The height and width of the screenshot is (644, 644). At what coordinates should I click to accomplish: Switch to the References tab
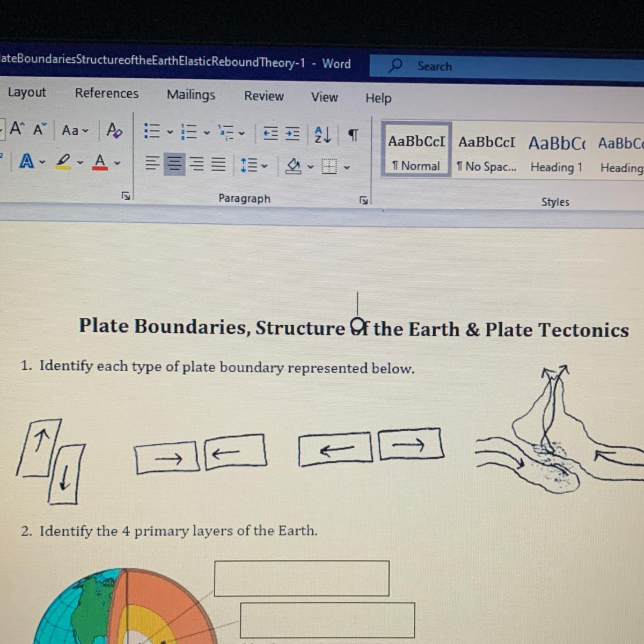coord(107,93)
